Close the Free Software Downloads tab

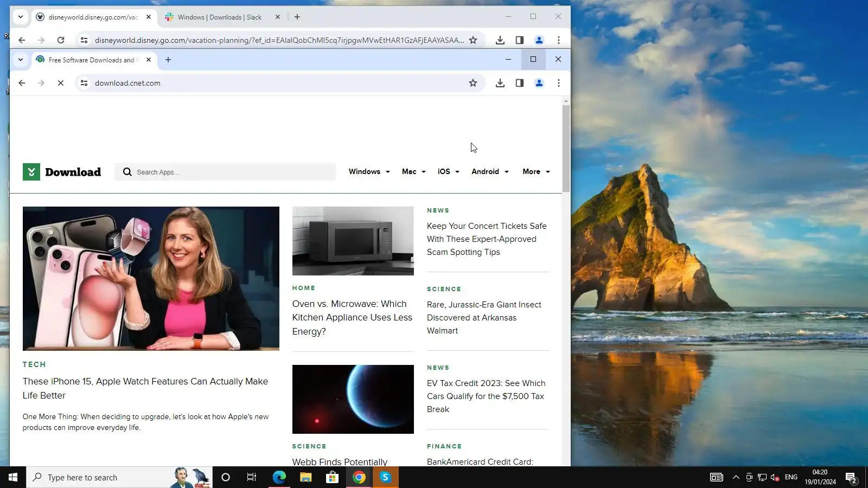click(x=149, y=60)
